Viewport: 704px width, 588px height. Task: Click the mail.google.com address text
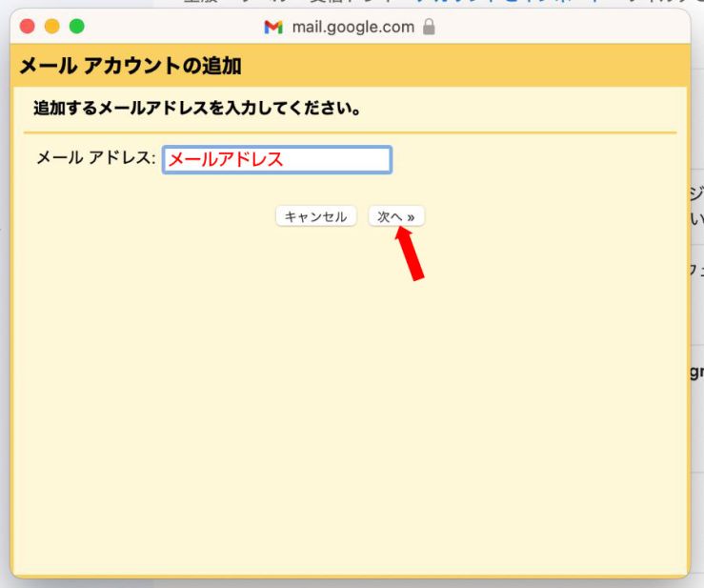(x=352, y=27)
